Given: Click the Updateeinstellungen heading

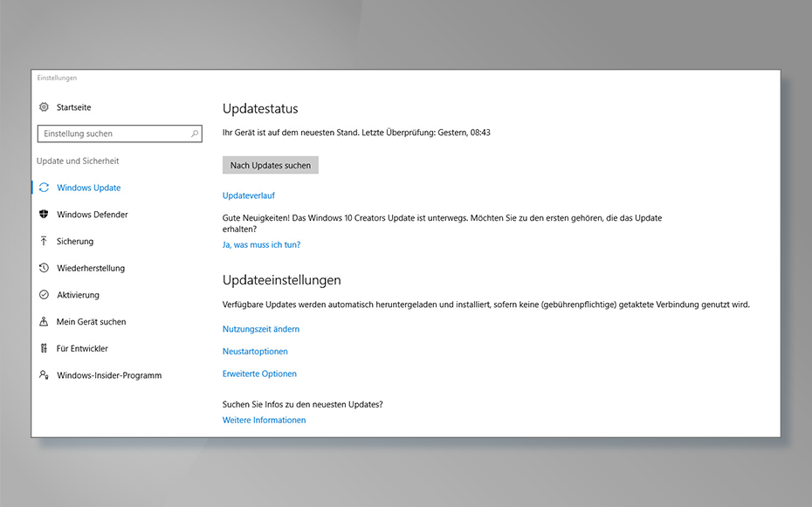Looking at the screenshot, I should click(282, 280).
